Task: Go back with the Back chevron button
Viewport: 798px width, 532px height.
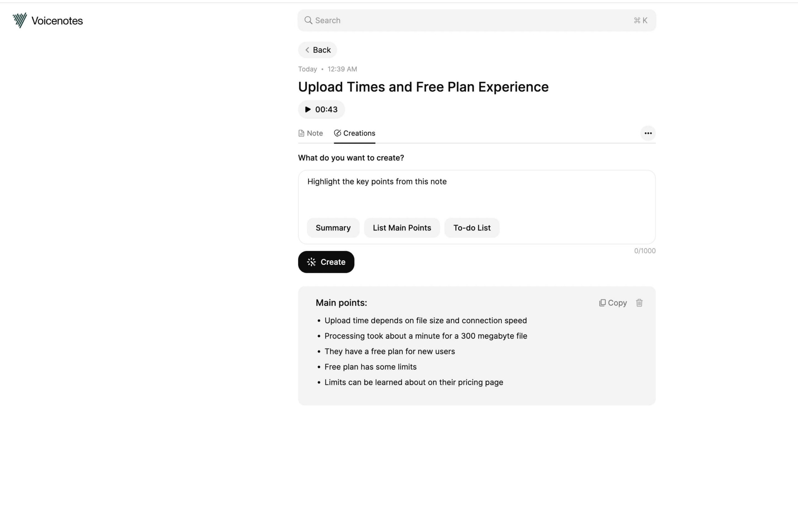Action: [318, 50]
